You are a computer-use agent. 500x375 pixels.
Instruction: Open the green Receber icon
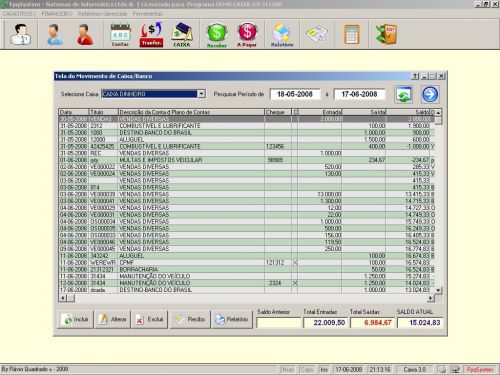coord(217,35)
